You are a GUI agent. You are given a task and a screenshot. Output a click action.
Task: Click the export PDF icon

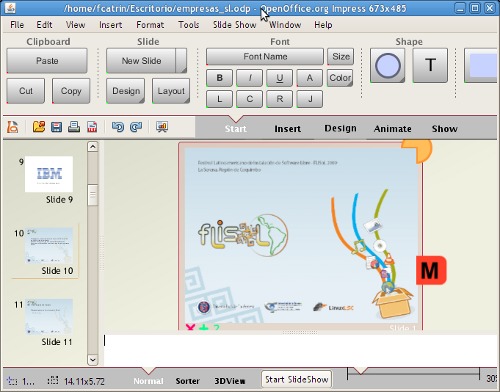pyautogui.click(x=92, y=127)
